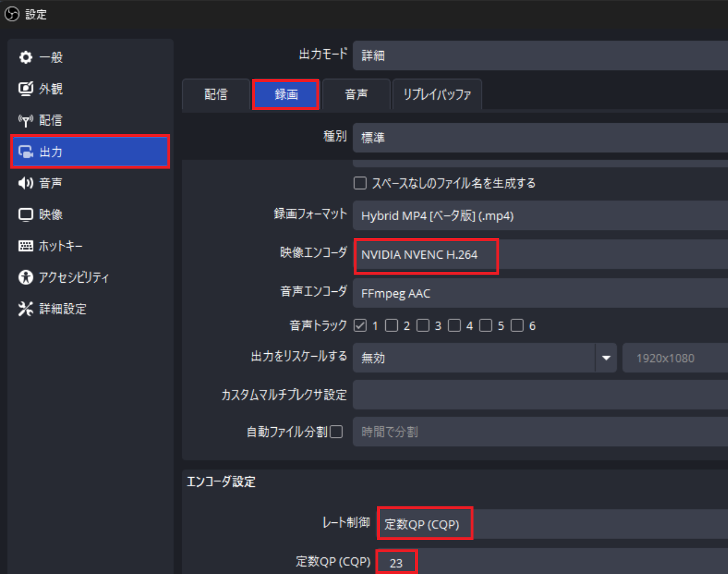Viewport: 728px width, 574px height.
Task: Click the Accessibility (アクセシビリティ) icon
Action: click(26, 278)
